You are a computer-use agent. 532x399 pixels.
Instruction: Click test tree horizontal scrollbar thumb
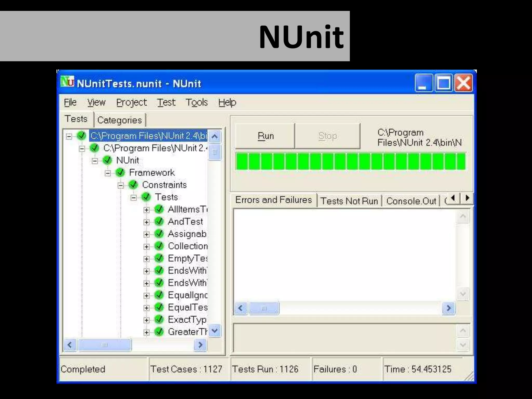[x=104, y=345]
